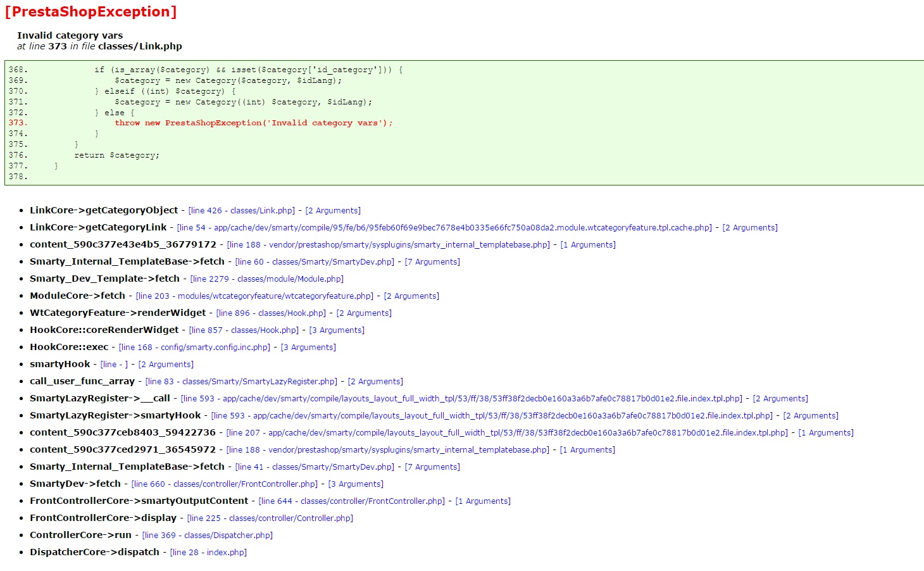Open line 857 classes/Hook.php link
Screen dimensions: 924x571
244,330
